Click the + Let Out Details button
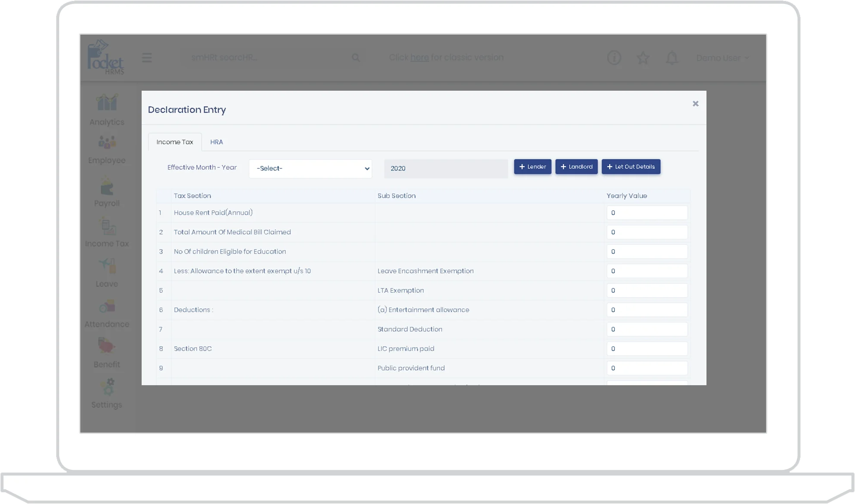This screenshot has width=855, height=504. (631, 167)
